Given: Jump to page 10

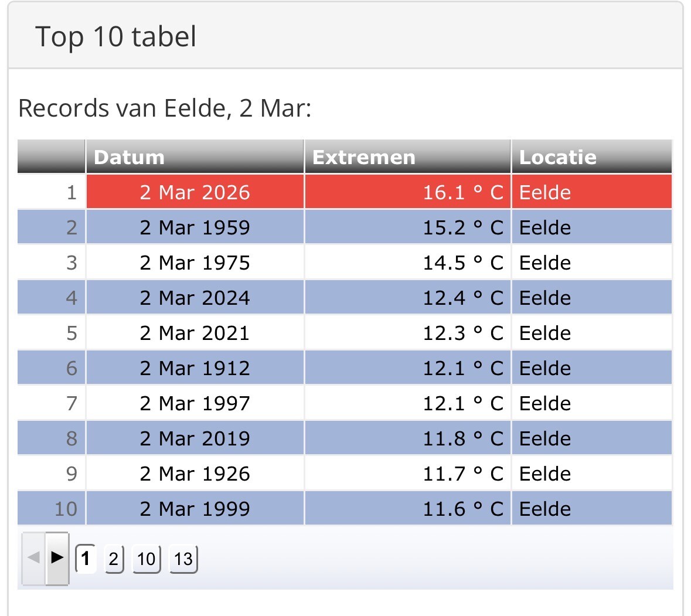Looking at the screenshot, I should pos(147,559).
